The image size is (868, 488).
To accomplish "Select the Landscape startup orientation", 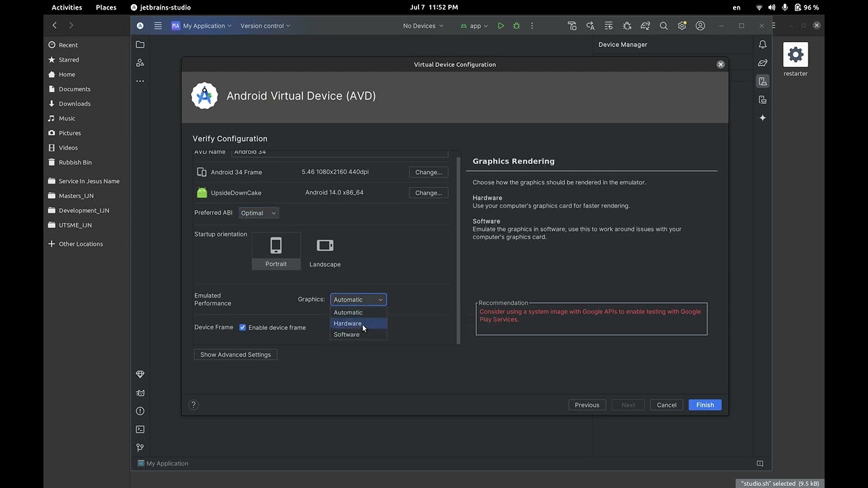I will [x=325, y=251].
